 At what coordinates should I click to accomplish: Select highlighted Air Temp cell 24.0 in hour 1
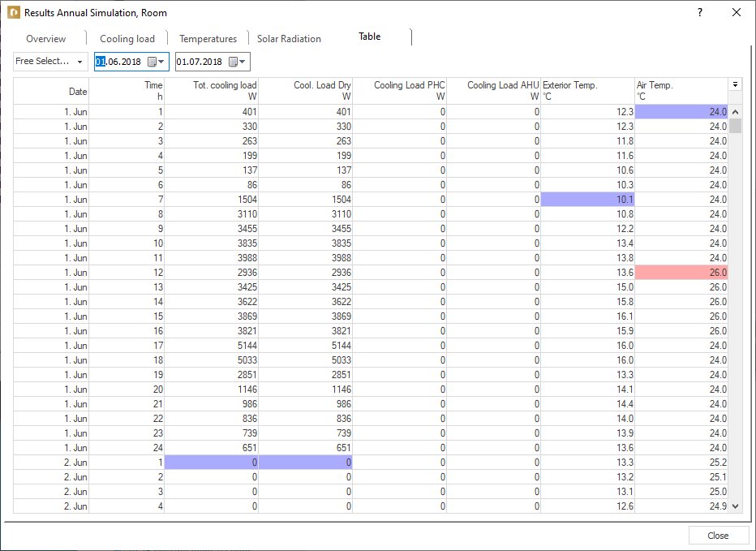[681, 112]
